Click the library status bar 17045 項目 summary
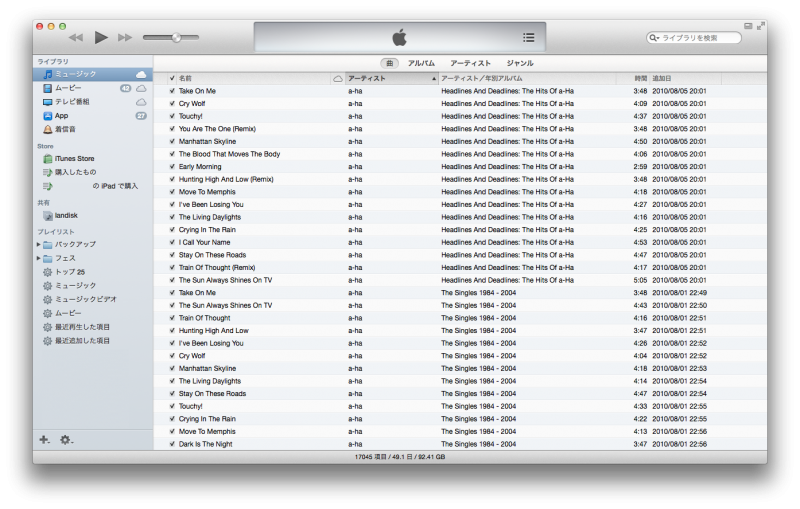 (399, 457)
